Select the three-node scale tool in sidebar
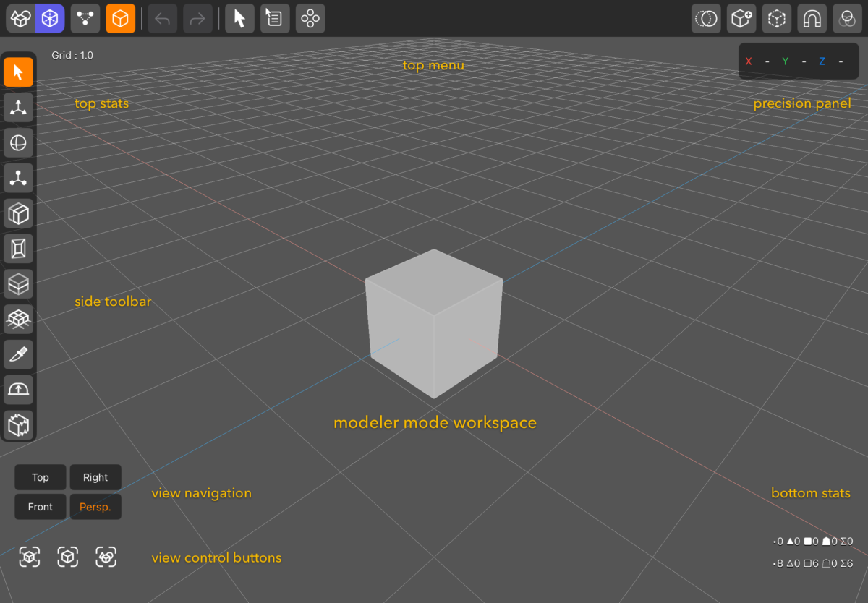Viewport: 868px width, 603px height. pos(19,178)
